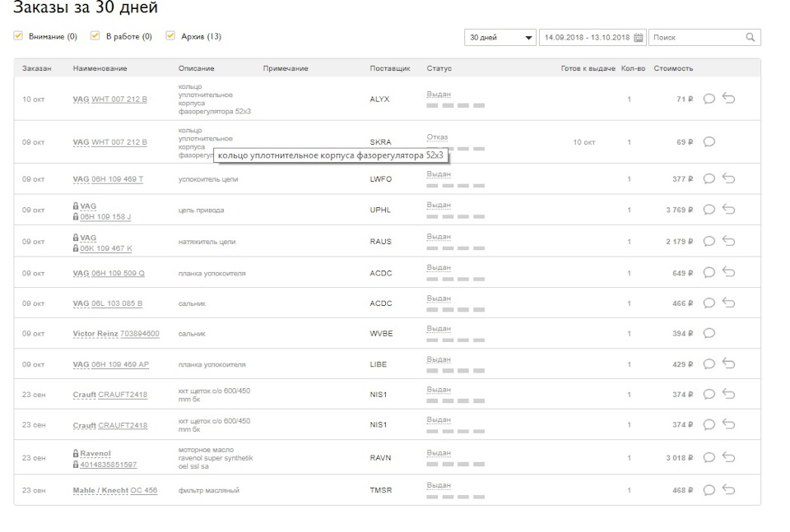Click return arrow in LIBE row
The height and width of the screenshot is (532, 790).
tap(728, 364)
